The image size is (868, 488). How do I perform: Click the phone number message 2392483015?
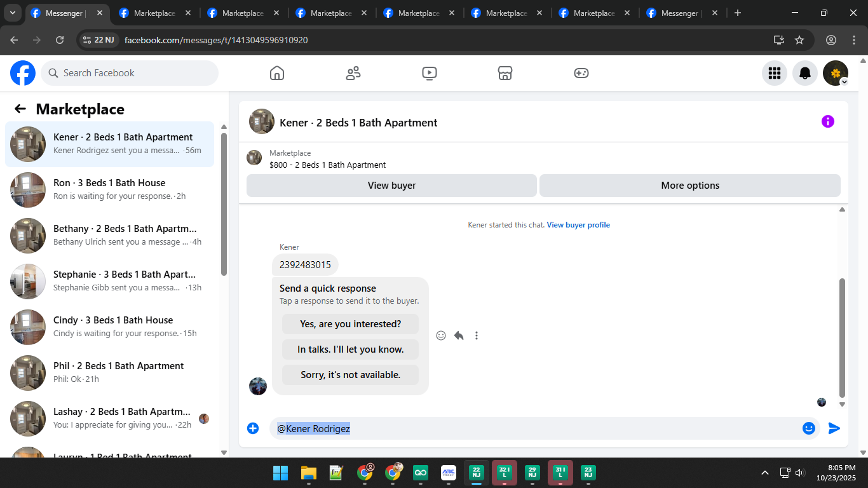[x=305, y=265]
